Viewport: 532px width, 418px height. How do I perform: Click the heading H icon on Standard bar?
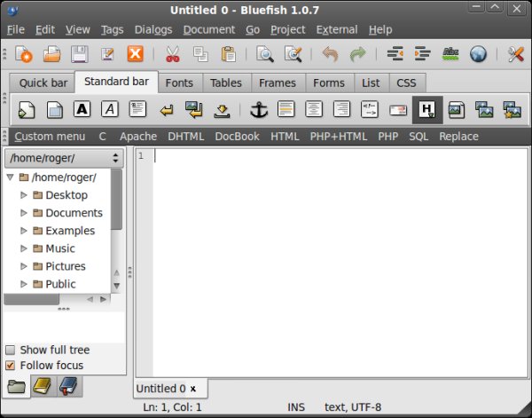tap(427, 110)
